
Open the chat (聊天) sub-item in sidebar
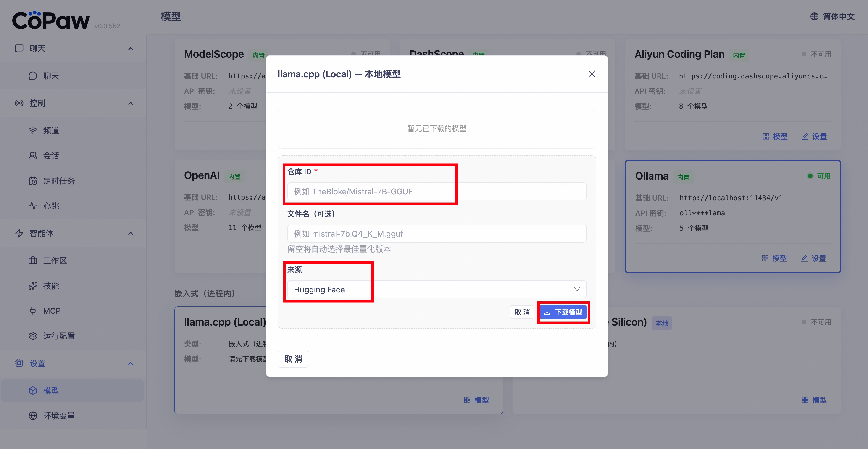point(50,76)
